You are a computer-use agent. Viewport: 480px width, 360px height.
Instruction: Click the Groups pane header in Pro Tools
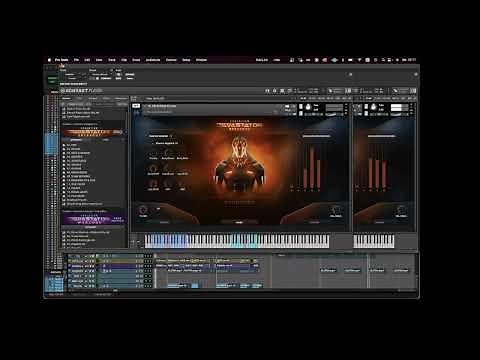(x=56, y=272)
